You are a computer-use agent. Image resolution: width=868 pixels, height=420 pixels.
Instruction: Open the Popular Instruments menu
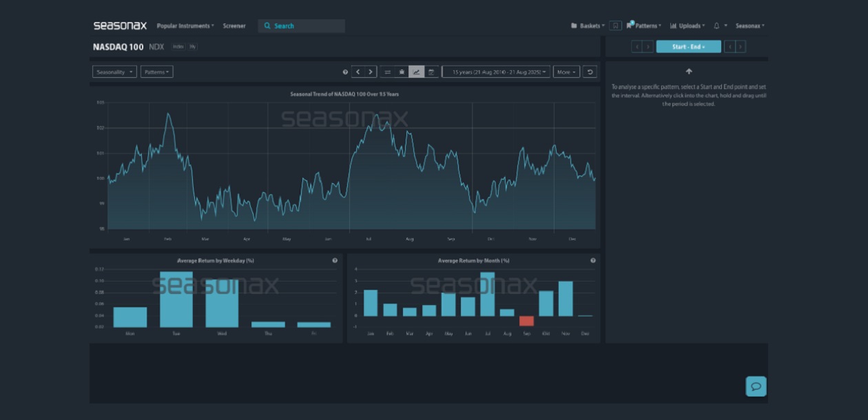[x=185, y=26]
